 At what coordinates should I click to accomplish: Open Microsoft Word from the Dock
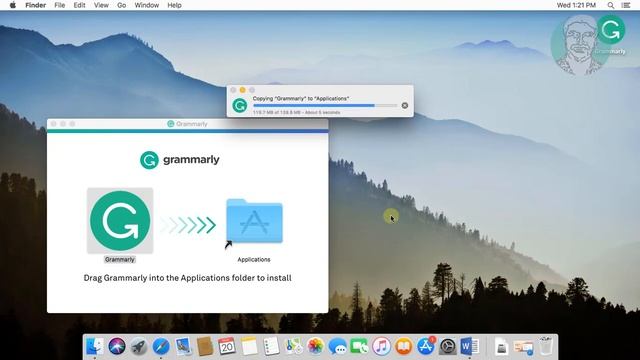tap(469, 347)
